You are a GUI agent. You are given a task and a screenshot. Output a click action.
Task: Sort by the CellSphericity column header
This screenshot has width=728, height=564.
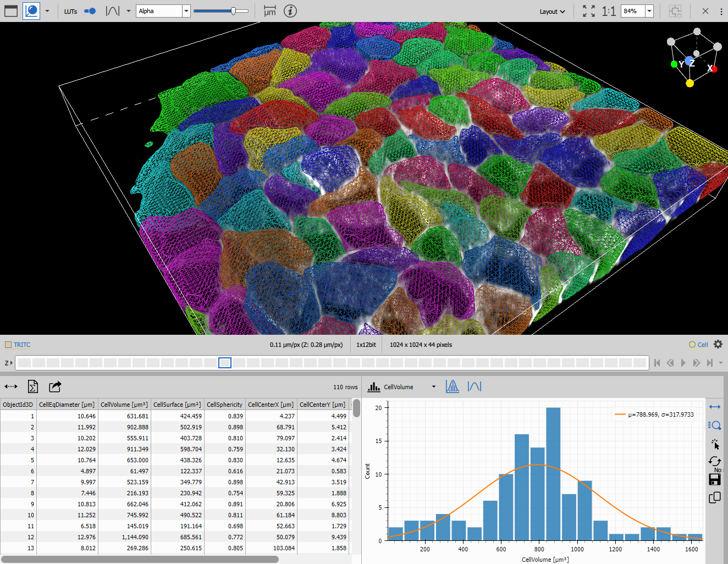point(224,404)
